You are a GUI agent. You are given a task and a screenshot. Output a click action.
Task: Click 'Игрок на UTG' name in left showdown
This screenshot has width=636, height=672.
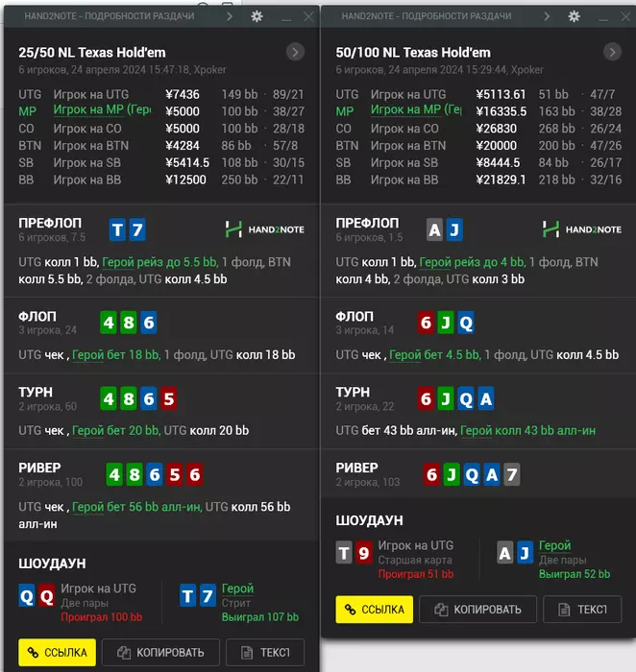[x=98, y=588]
